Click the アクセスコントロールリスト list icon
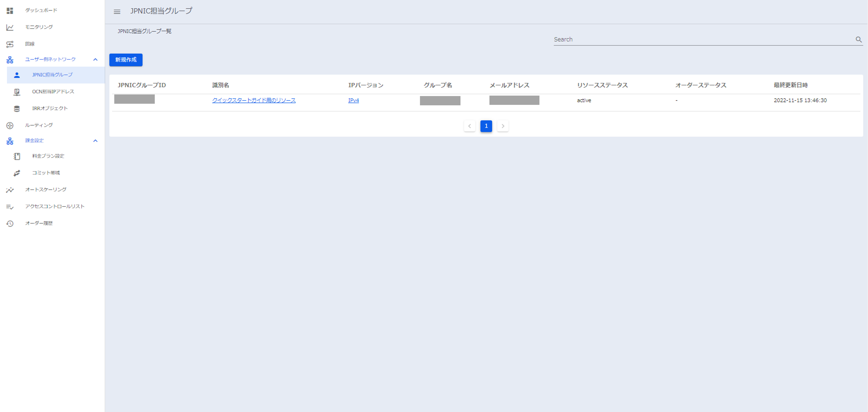 point(10,207)
